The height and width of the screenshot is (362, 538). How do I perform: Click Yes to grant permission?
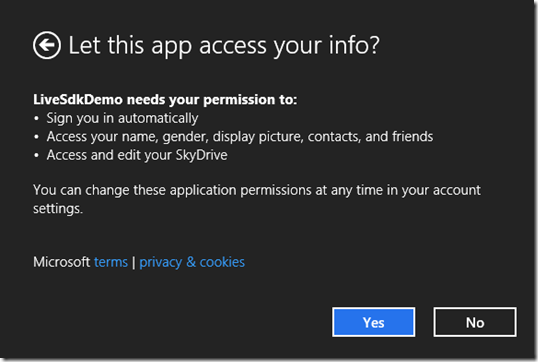pos(373,322)
